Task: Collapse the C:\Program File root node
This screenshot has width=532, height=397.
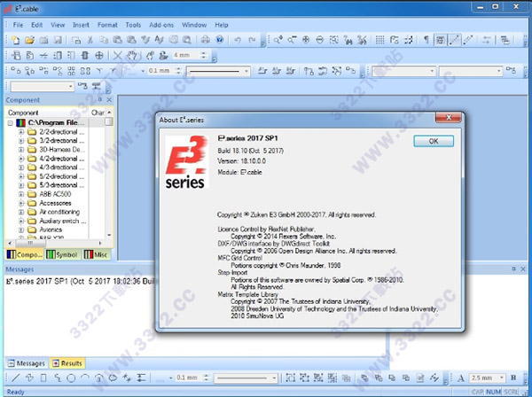Action: coord(10,122)
